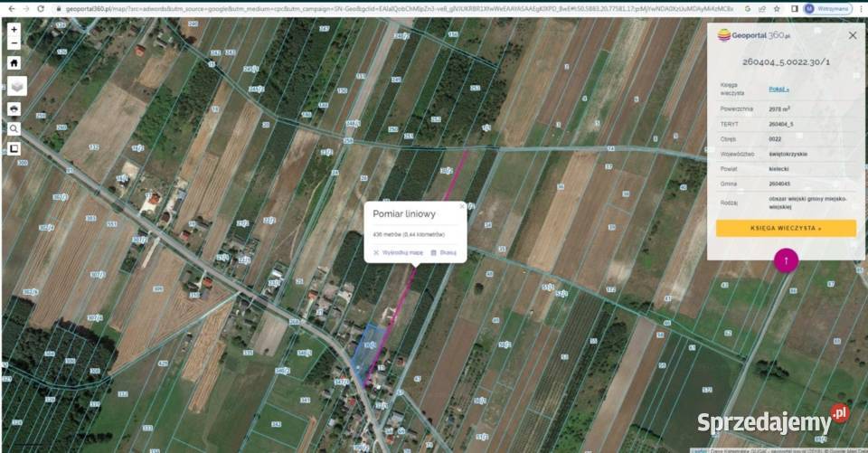The image size is (868, 453).
Task: Open the Pokaż land register link
Action: coord(778,90)
